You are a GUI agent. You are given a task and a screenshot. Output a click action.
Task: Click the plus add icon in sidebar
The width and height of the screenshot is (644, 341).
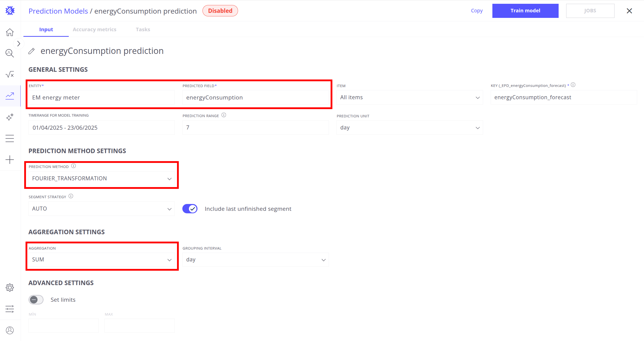click(10, 160)
